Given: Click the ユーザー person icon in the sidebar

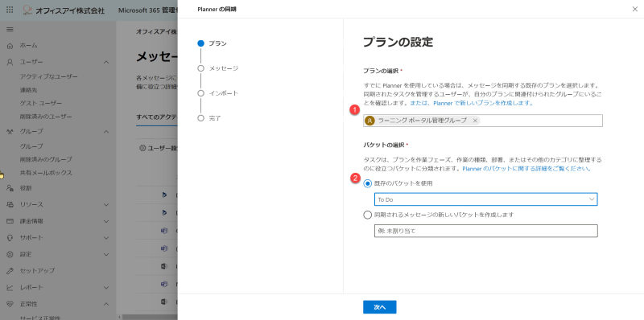Looking at the screenshot, I should pyautogui.click(x=10, y=62).
